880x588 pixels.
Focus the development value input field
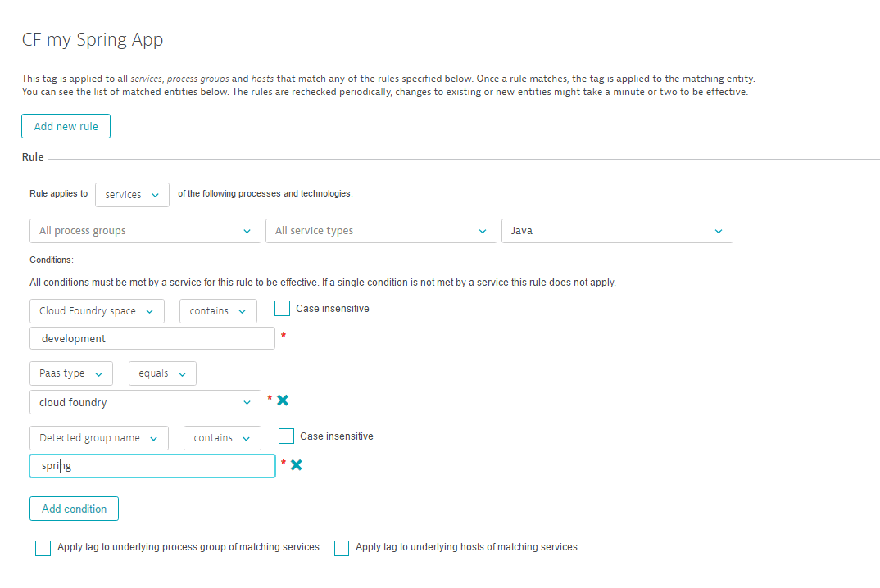[x=152, y=338]
